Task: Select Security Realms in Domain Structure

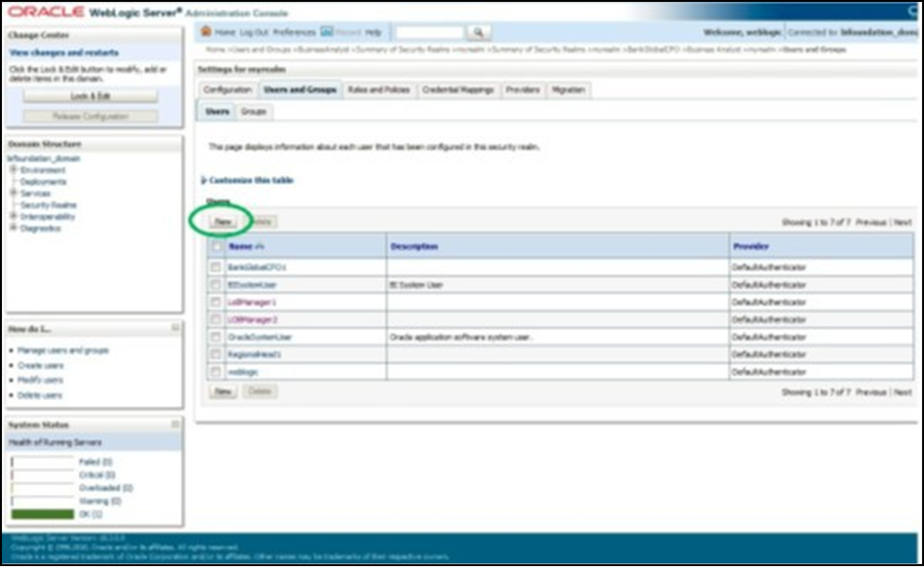Action: (48, 205)
